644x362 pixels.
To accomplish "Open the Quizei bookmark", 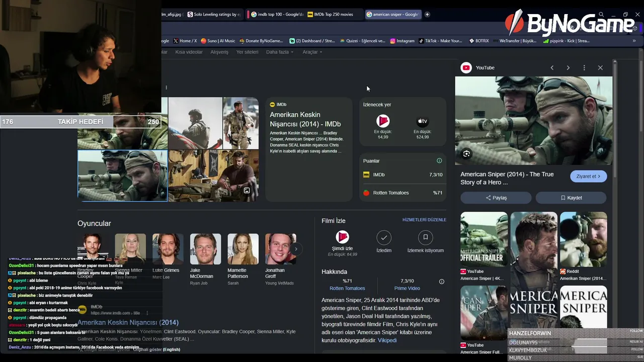I will point(362,41).
